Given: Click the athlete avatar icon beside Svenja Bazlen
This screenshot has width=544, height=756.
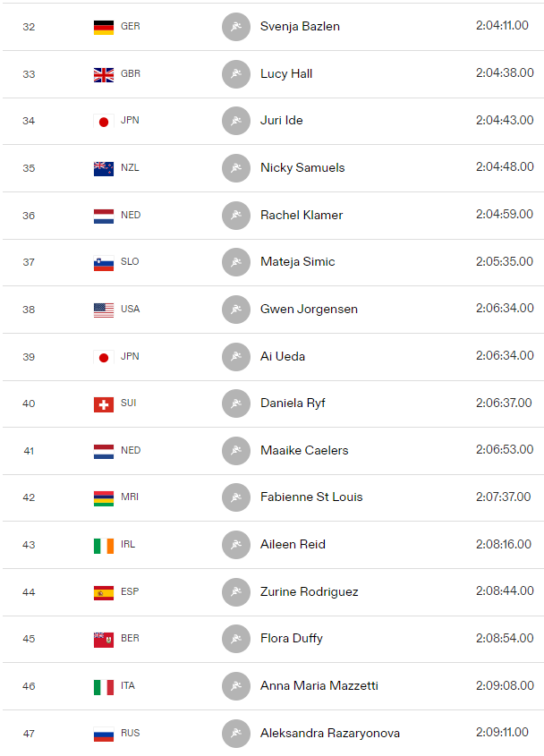Looking at the screenshot, I should click(236, 27).
